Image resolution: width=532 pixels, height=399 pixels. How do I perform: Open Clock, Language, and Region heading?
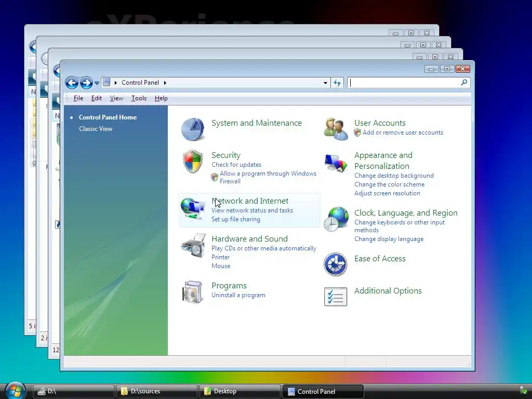click(406, 212)
